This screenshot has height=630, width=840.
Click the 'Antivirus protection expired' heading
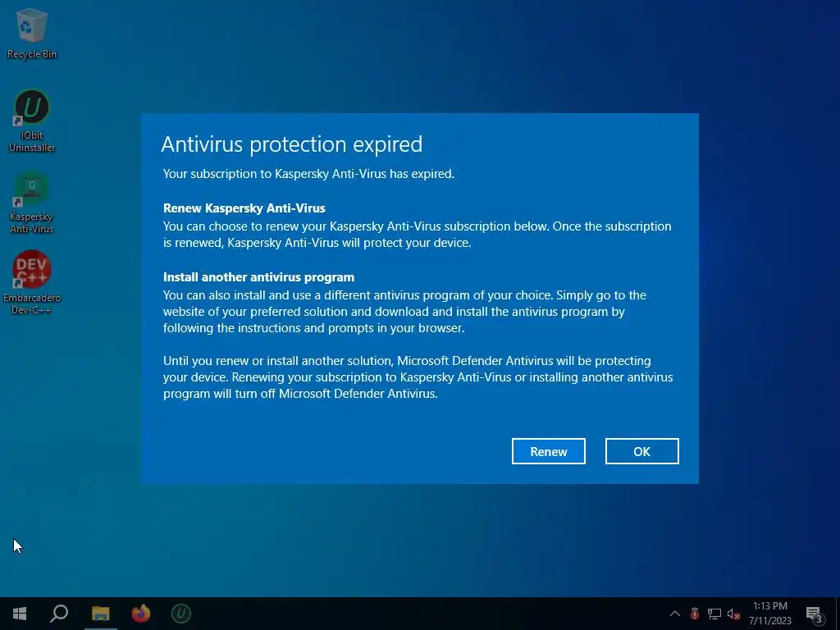point(291,144)
